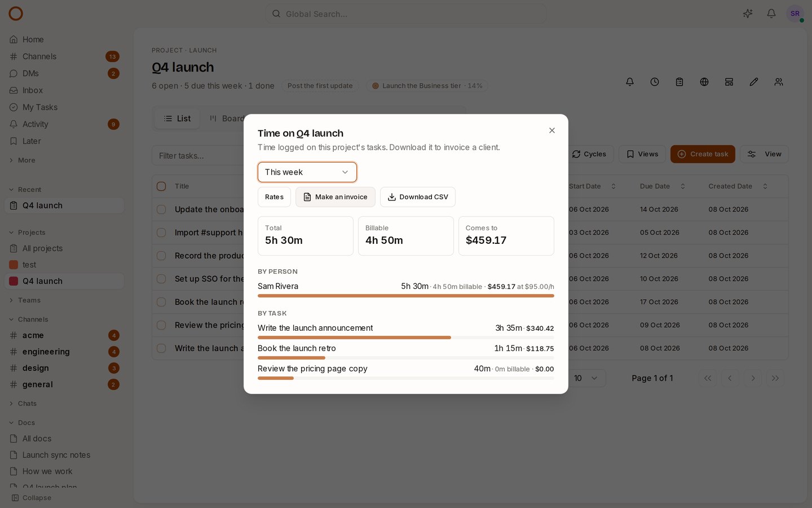Click the project clipboard icon in the header
Screen dimensions: 812x508
tap(679, 82)
